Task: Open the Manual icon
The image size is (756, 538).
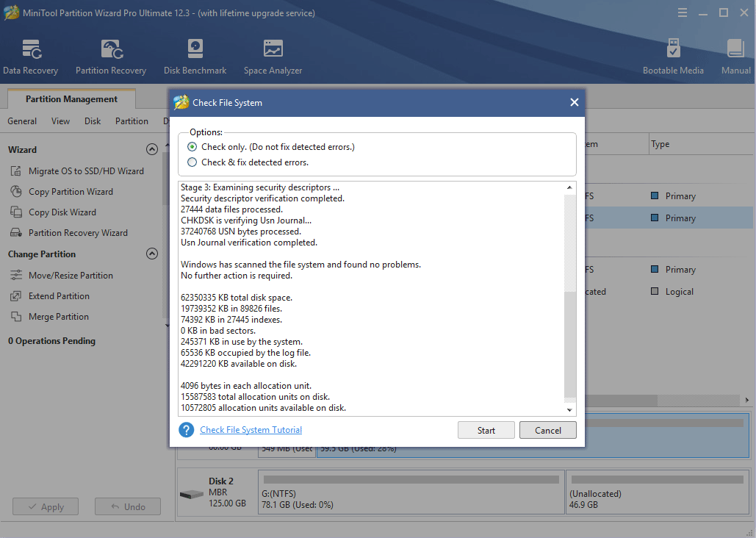Action: [x=735, y=57]
